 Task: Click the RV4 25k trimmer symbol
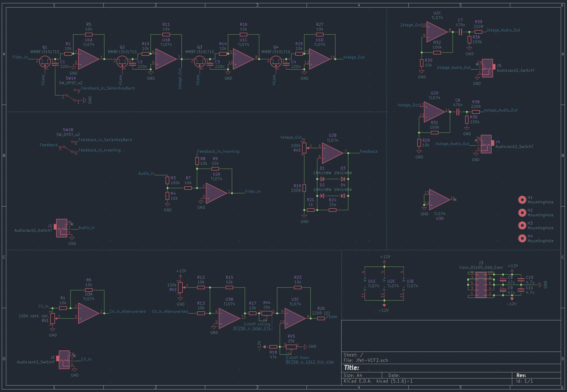(x=267, y=314)
